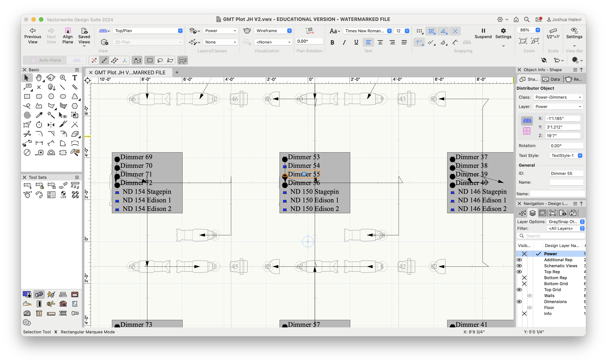Click the Previous View button
607x364 pixels.
(33, 36)
